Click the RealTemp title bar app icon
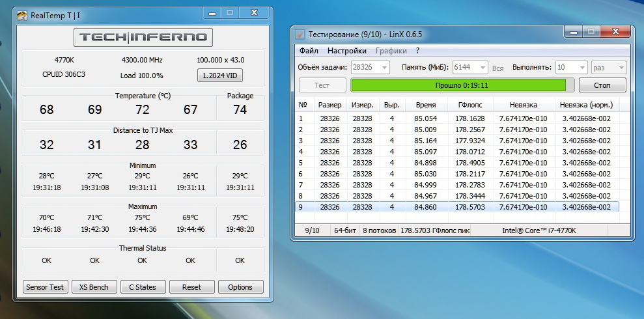Image resolution: width=644 pixels, height=319 pixels. (x=22, y=16)
